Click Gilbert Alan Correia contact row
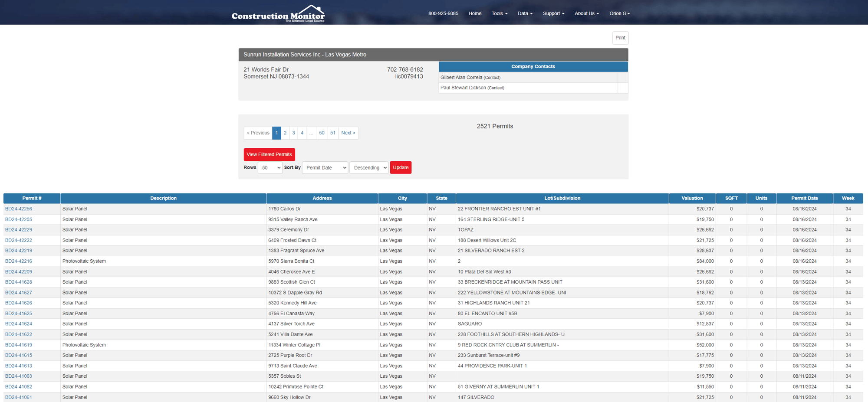 pos(533,78)
